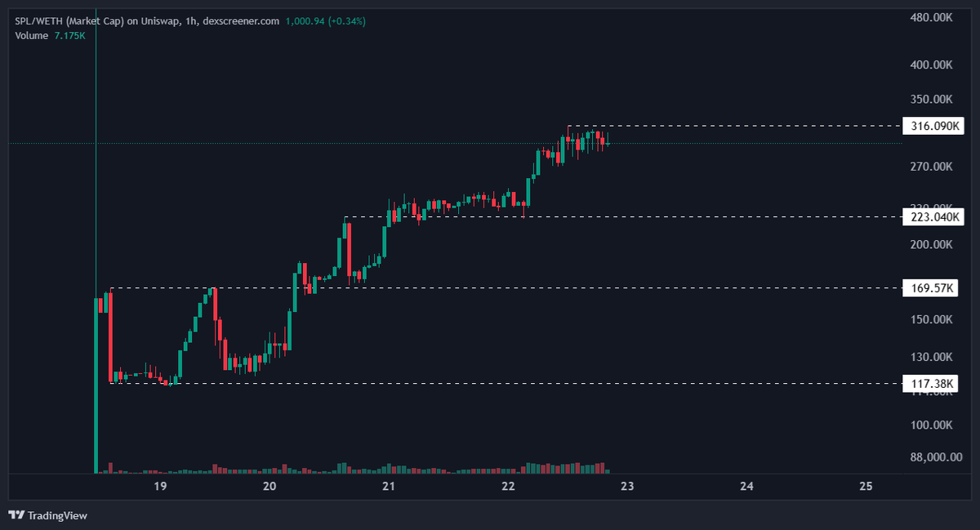Select the 316.090K price level tag
This screenshot has height=530, width=980.
click(x=933, y=126)
